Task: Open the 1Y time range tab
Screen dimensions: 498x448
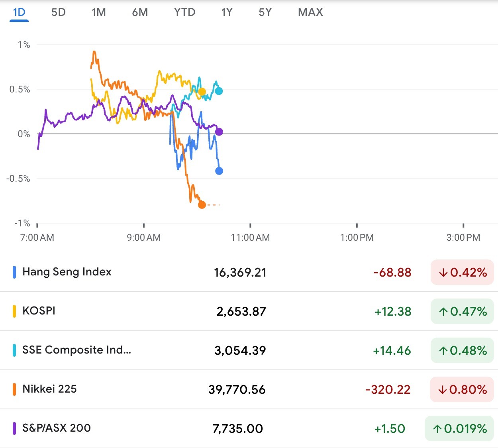Action: [x=227, y=12]
